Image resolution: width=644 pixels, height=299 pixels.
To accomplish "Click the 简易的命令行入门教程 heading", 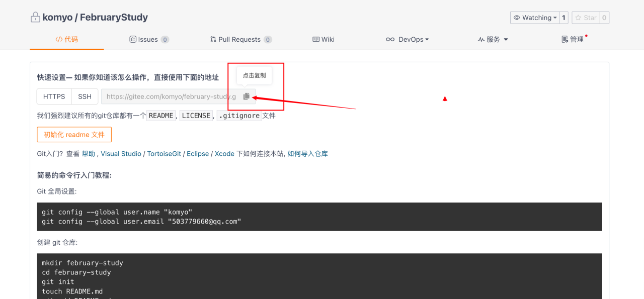I will pyautogui.click(x=74, y=175).
